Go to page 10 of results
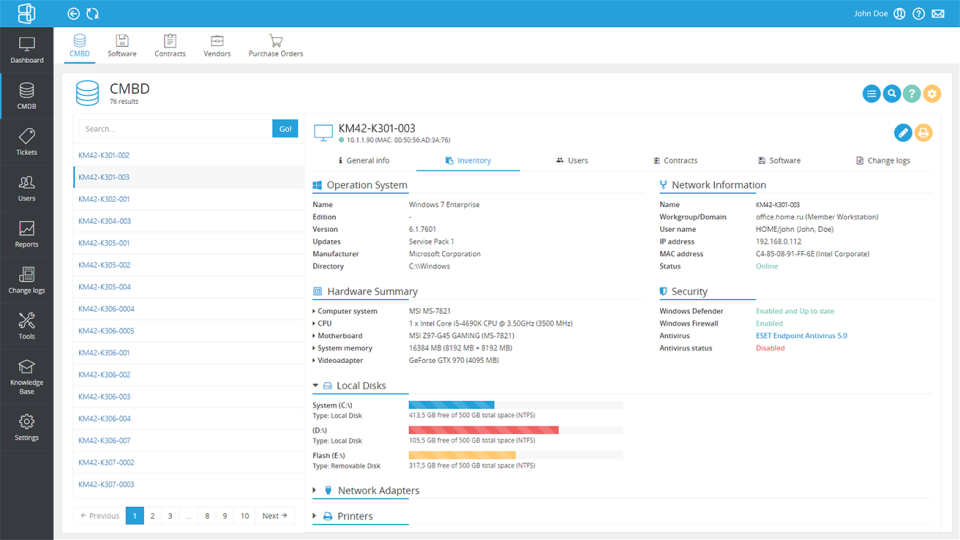This screenshot has width=960, height=540. click(244, 516)
